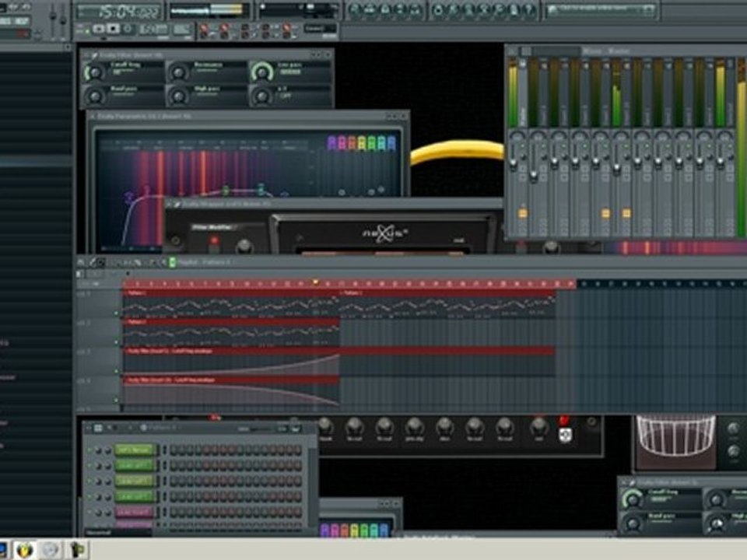This screenshot has width=747, height=560.
Task: Toggle the first channel's green mute LED in step sequencer
Action: coord(89,450)
